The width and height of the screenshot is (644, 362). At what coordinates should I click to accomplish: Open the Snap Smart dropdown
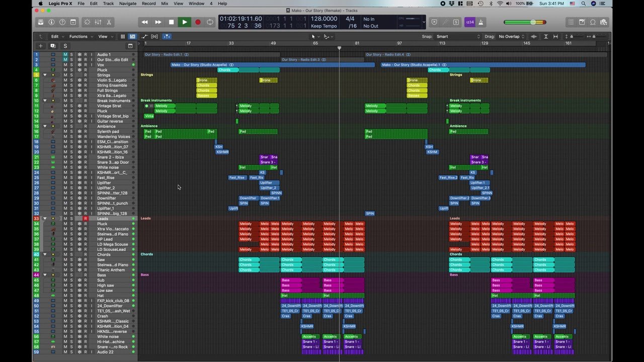(x=458, y=37)
